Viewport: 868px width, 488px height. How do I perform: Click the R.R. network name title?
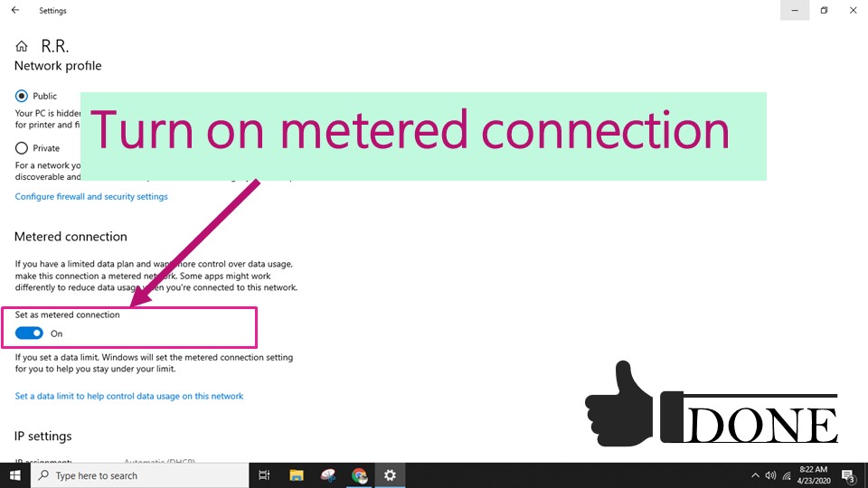(55, 46)
